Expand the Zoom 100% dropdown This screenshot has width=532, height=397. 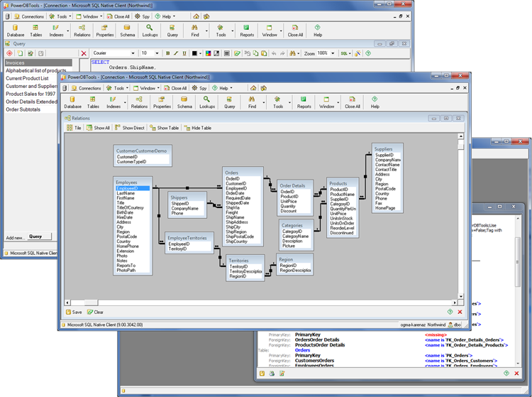(333, 53)
